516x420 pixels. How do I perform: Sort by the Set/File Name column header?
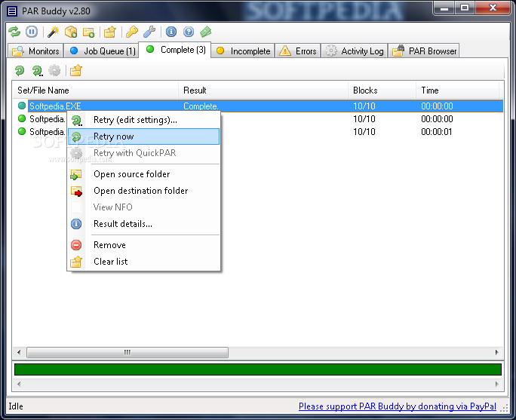point(96,90)
